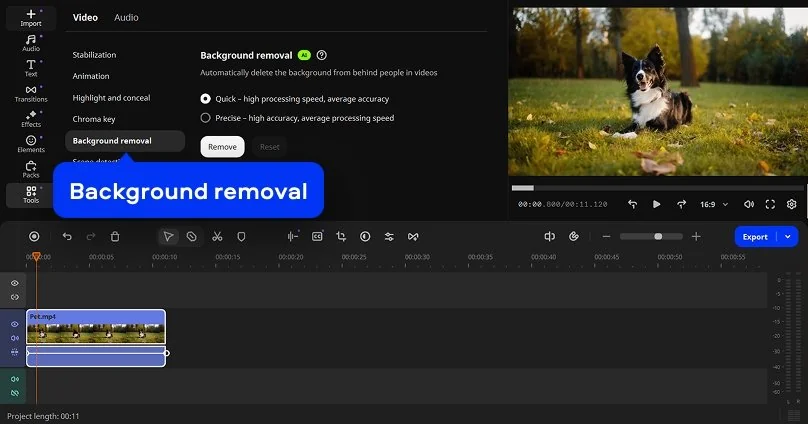Screen dimensions: 808x424
Task: Click the crop tool in timeline toolbar
Action: pyautogui.click(x=341, y=236)
